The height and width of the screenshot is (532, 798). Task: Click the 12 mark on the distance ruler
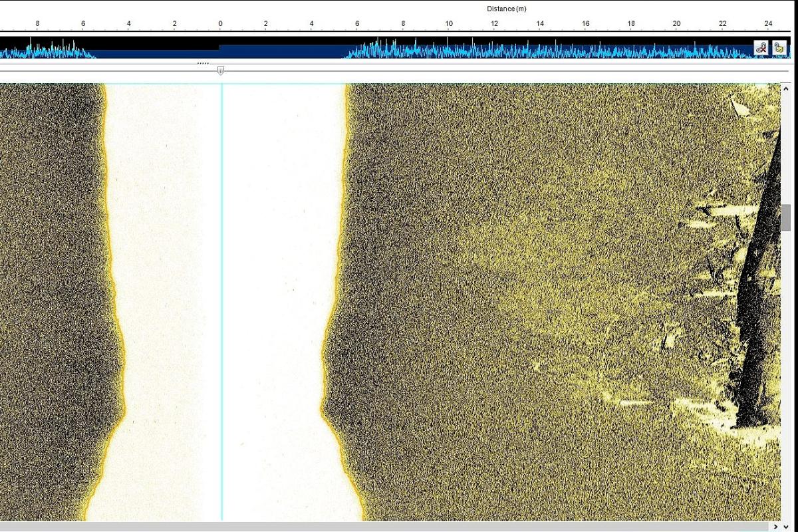(493, 23)
